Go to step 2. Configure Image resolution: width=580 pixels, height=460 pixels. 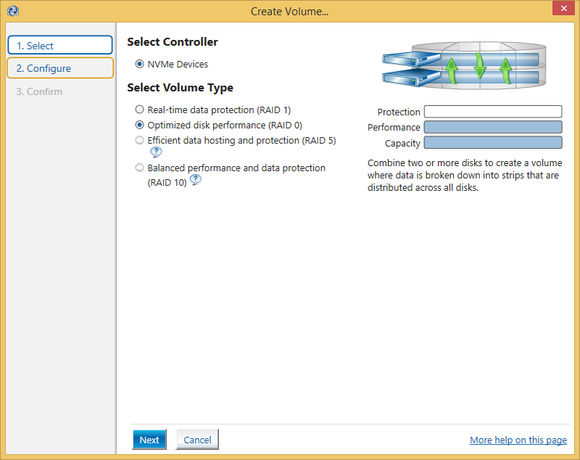(x=60, y=68)
